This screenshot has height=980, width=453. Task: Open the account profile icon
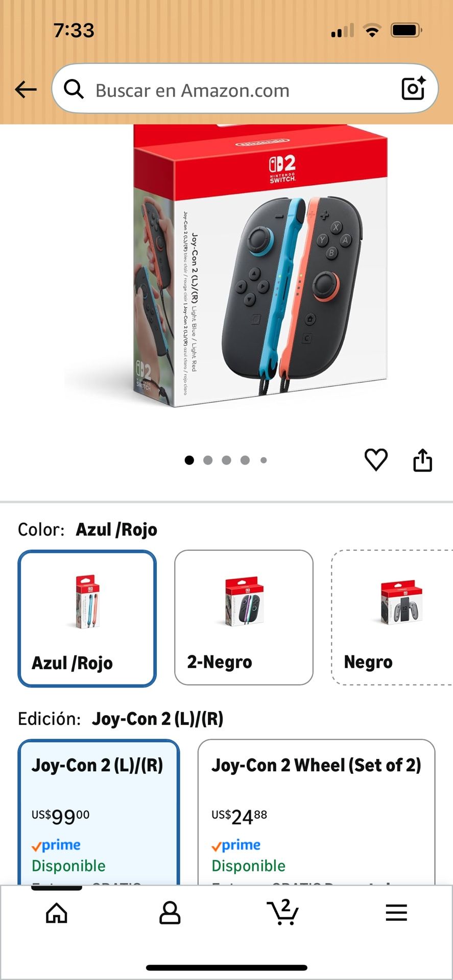(170, 913)
